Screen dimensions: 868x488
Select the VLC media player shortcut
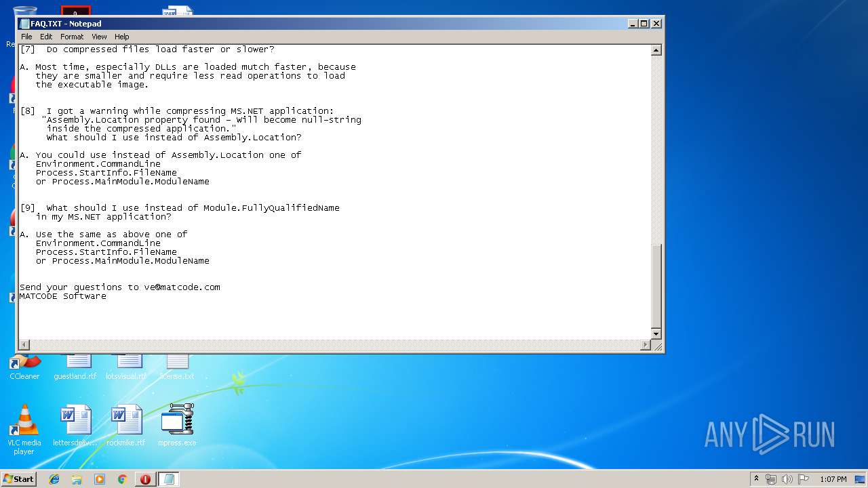[x=24, y=430]
